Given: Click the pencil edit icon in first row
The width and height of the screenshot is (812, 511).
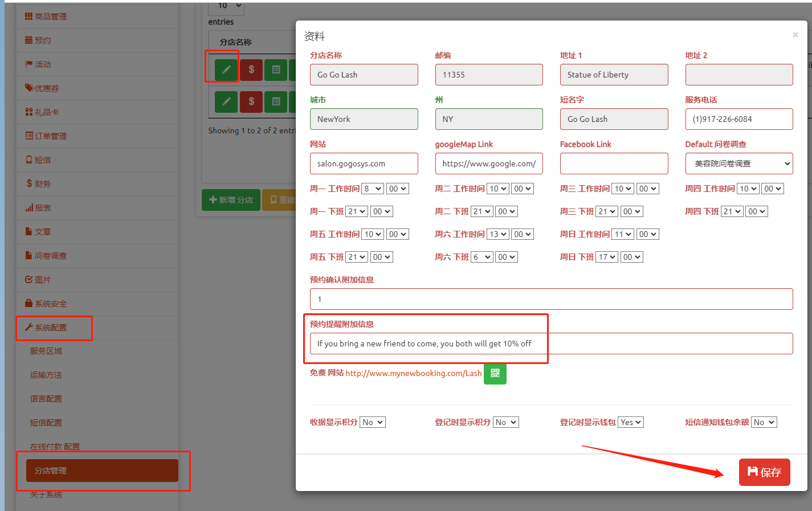Looking at the screenshot, I should (x=226, y=70).
